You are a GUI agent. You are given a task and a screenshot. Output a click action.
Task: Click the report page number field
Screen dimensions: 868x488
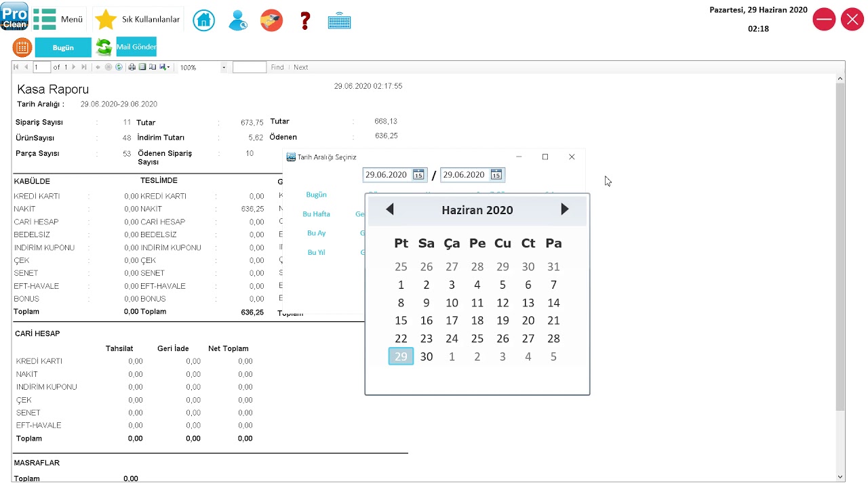42,67
